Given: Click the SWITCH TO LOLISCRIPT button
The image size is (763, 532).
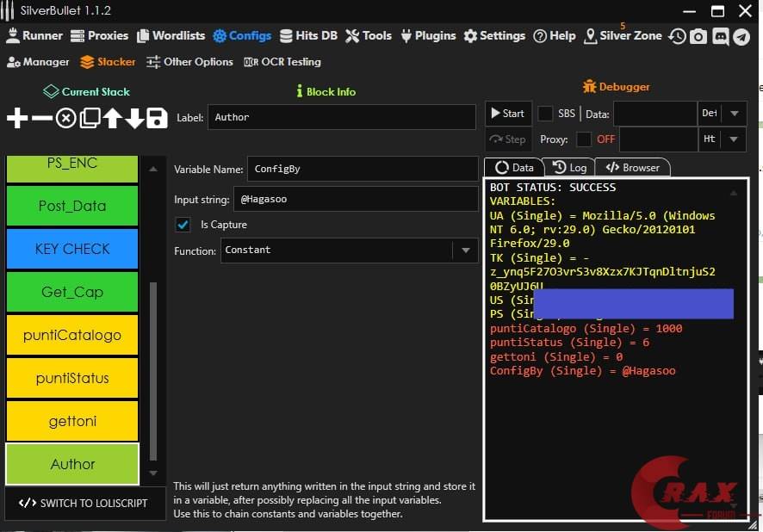Looking at the screenshot, I should coord(84,503).
